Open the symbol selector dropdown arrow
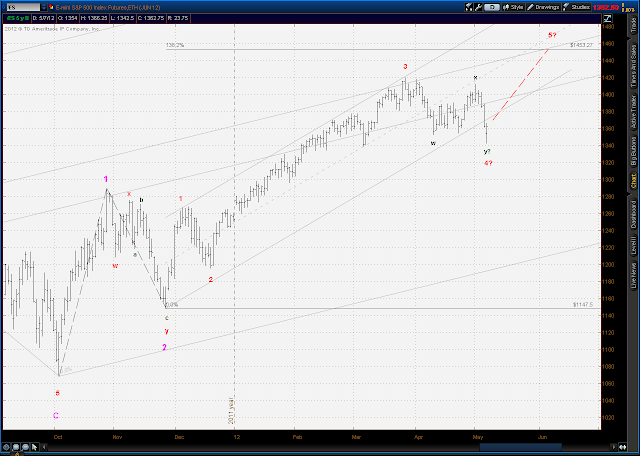Viewport: 640px width, 456px height. click(x=44, y=7)
